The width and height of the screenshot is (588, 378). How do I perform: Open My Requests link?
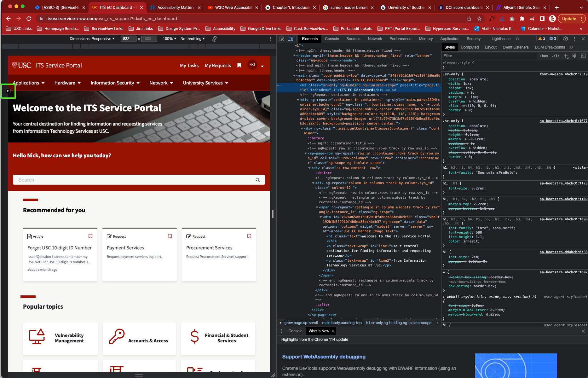[x=218, y=66]
